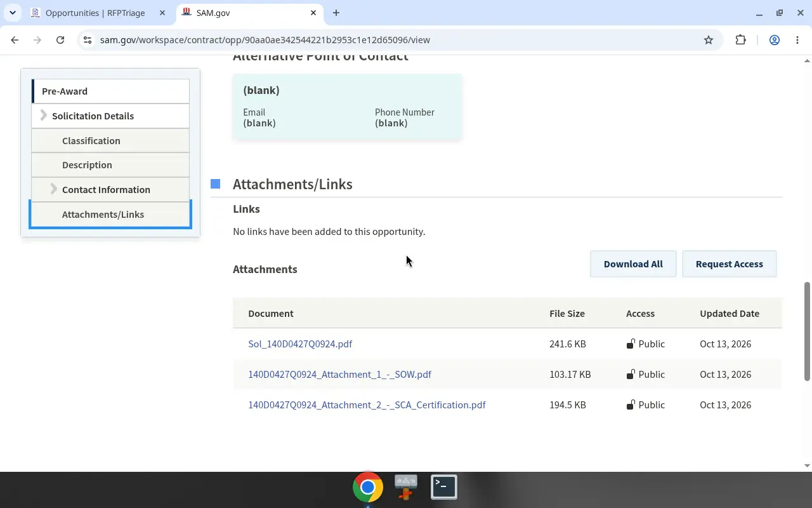This screenshot has width=812, height=508.
Task: Expand the Contact Information chevron
Action: click(54, 189)
